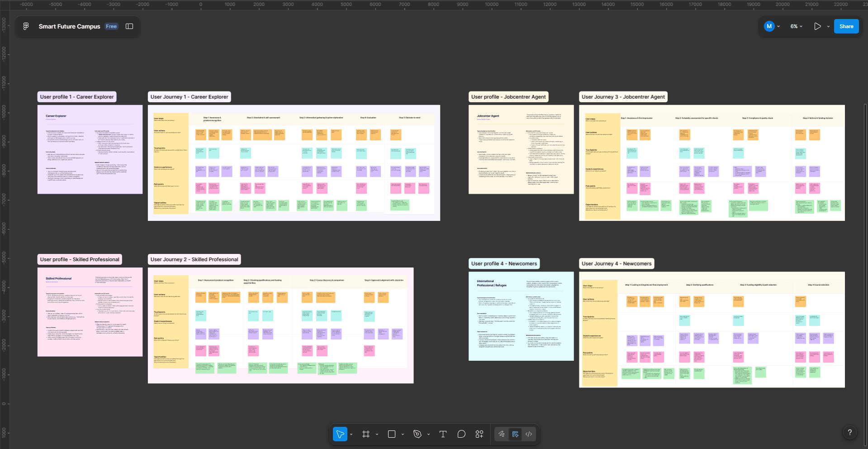The width and height of the screenshot is (868, 449).
Task: Expand Rectangle shape tools chevron
Action: [x=403, y=434]
